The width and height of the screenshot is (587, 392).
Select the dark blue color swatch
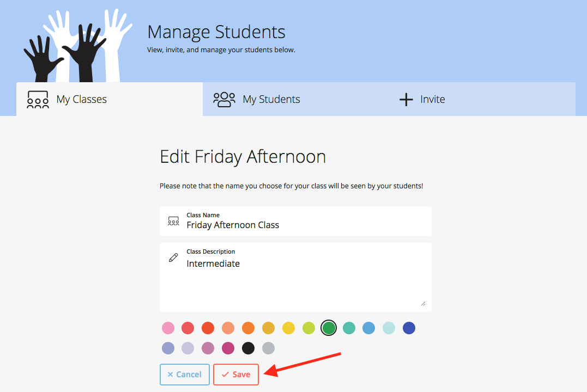pos(409,328)
